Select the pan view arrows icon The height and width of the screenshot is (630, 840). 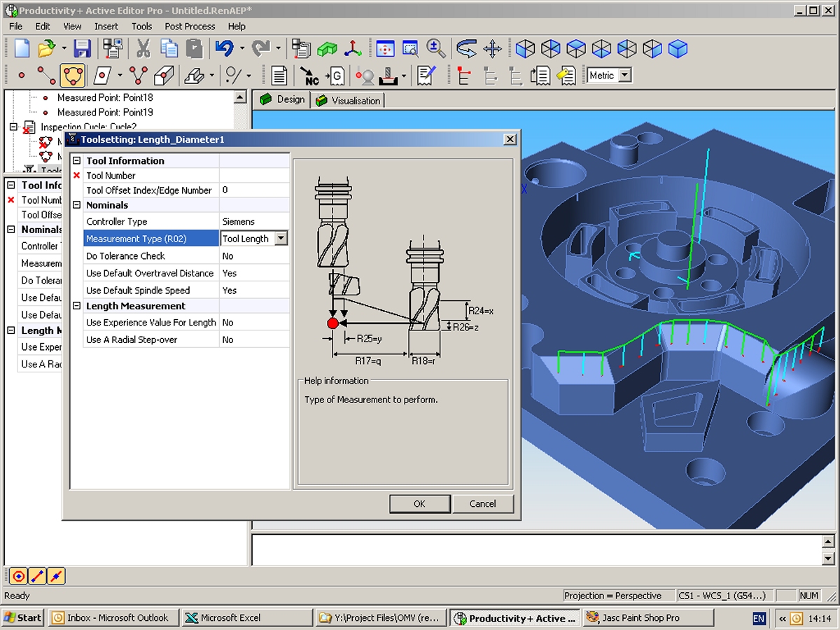click(x=493, y=48)
